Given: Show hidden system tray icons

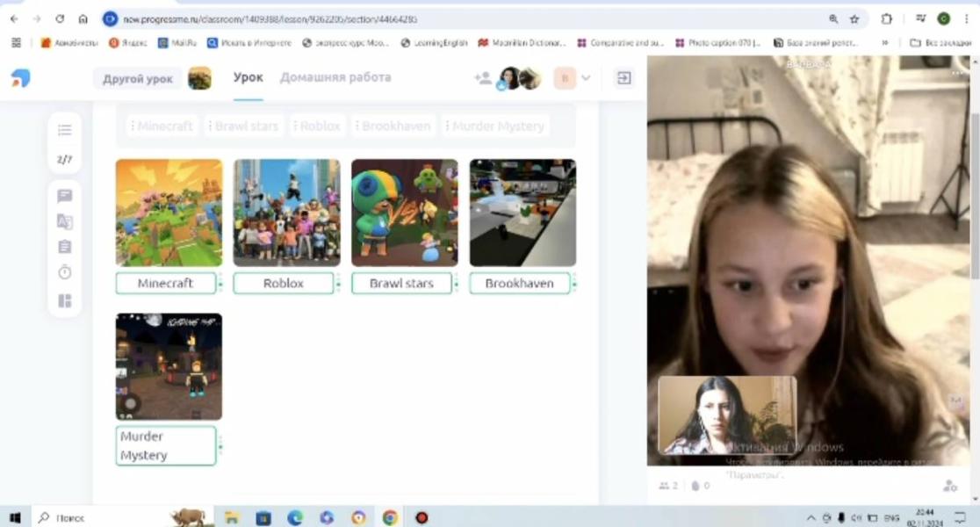Looking at the screenshot, I should click(811, 518).
